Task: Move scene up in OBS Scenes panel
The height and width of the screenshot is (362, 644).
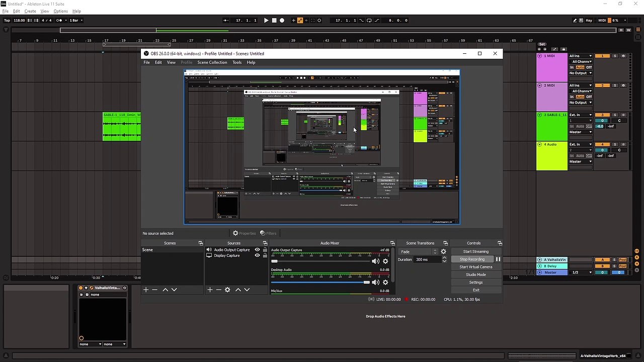Action: [x=165, y=290]
